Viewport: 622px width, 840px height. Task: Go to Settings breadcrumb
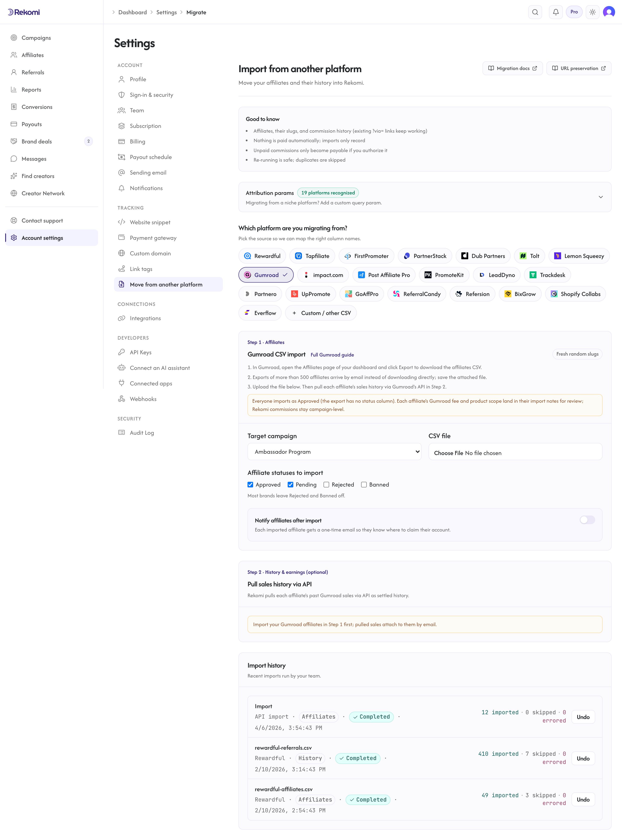point(167,12)
